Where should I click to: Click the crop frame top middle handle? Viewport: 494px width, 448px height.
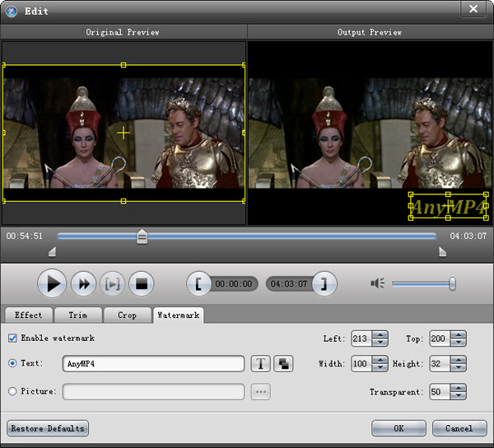(x=123, y=65)
